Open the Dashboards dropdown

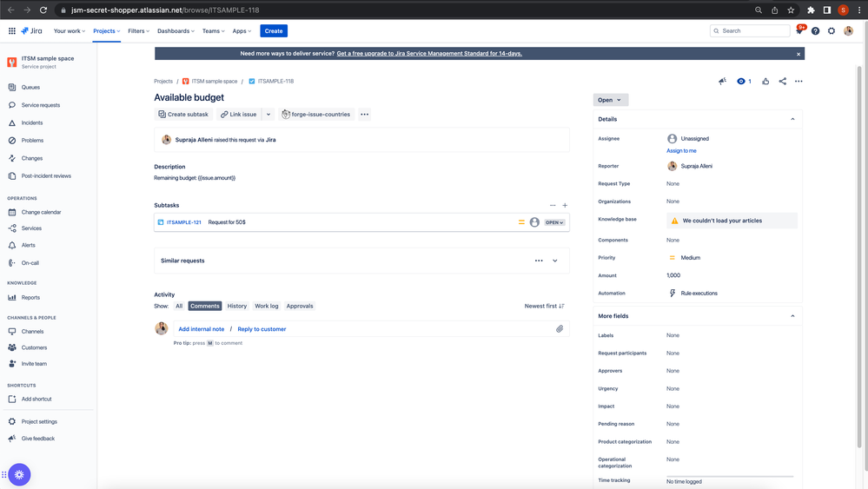[176, 31]
